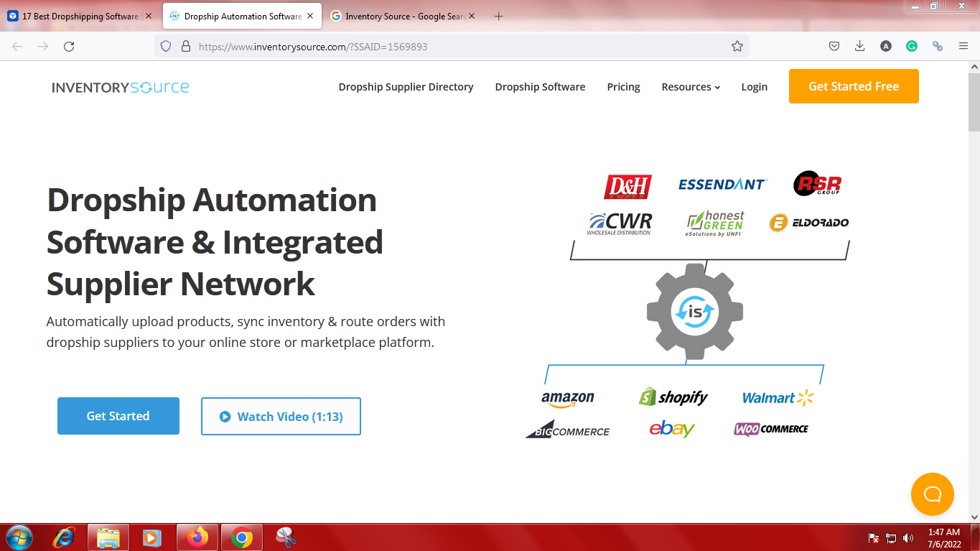Click the Firefox account avatar icon

[886, 46]
